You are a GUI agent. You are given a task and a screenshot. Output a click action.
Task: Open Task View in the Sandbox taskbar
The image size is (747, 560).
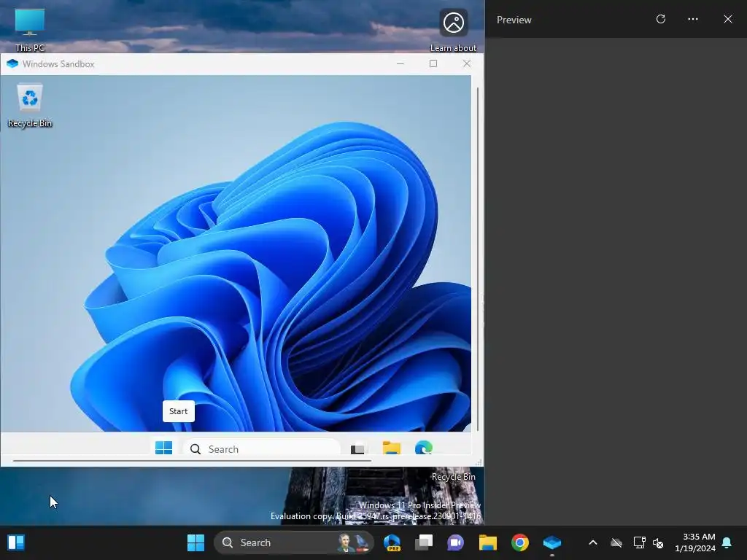tap(357, 448)
